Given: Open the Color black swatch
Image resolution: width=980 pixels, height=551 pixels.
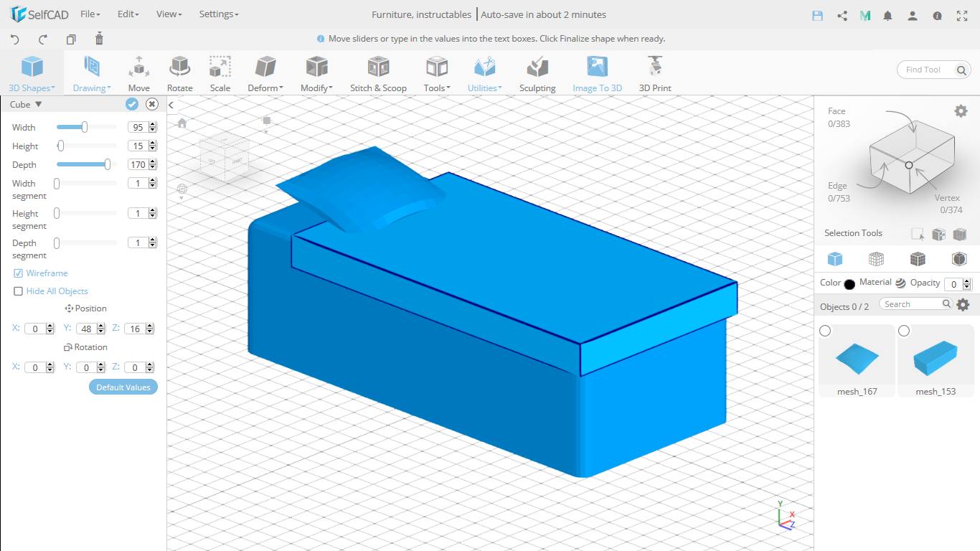Looking at the screenshot, I should 849,284.
